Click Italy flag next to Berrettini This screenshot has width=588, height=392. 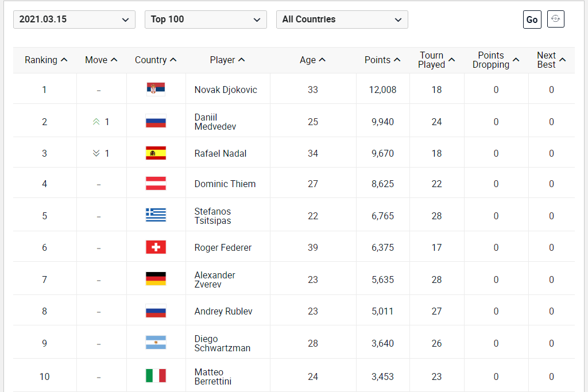(x=156, y=377)
